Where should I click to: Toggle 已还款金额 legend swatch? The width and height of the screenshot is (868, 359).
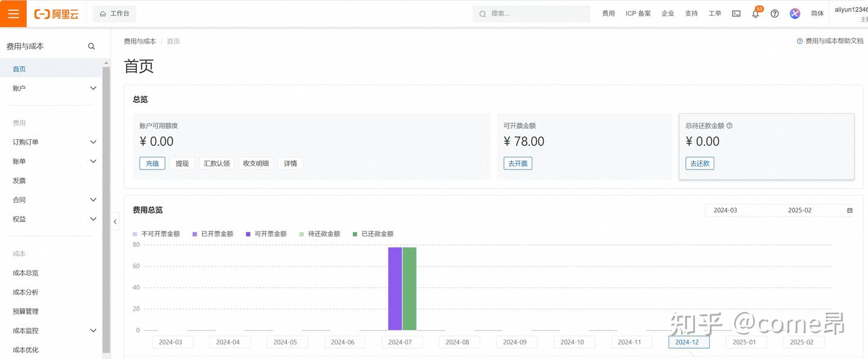tap(355, 234)
